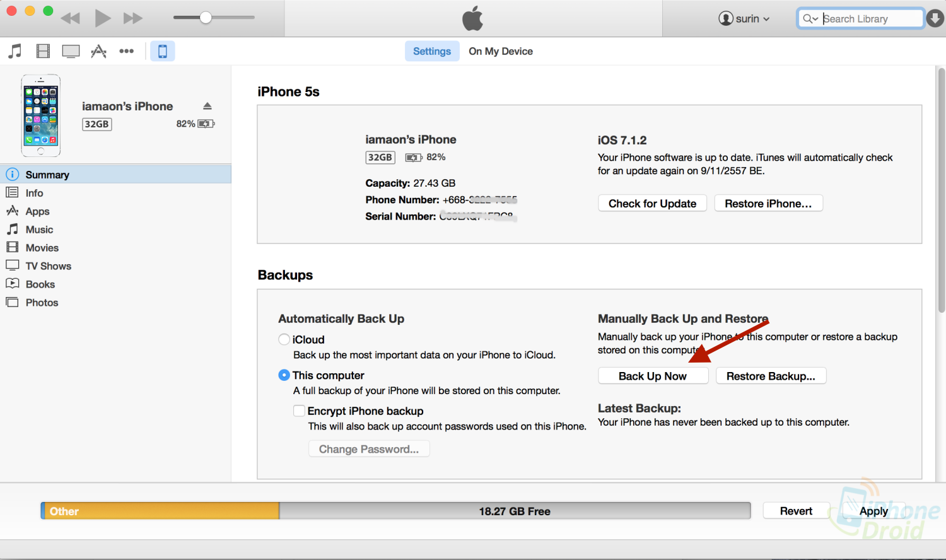Screen dimensions: 946x560
Task: Click the Rewind playback button
Action: coord(71,18)
